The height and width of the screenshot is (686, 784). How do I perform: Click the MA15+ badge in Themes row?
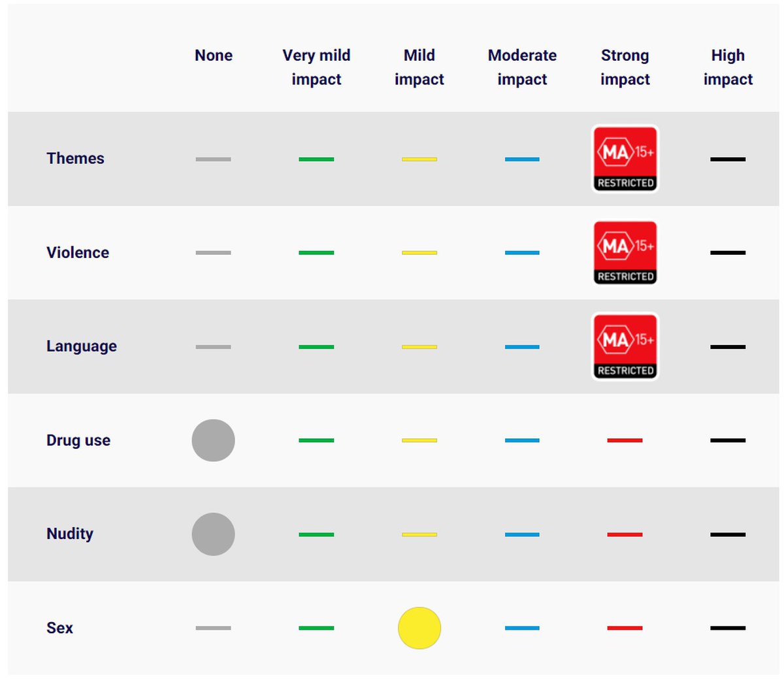pyautogui.click(x=625, y=159)
